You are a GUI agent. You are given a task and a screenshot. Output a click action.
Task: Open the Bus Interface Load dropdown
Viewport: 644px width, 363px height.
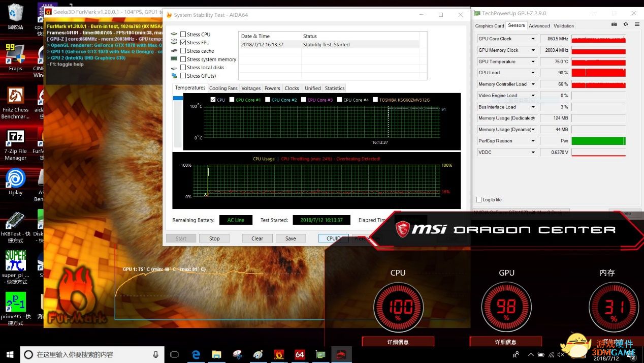533,107
